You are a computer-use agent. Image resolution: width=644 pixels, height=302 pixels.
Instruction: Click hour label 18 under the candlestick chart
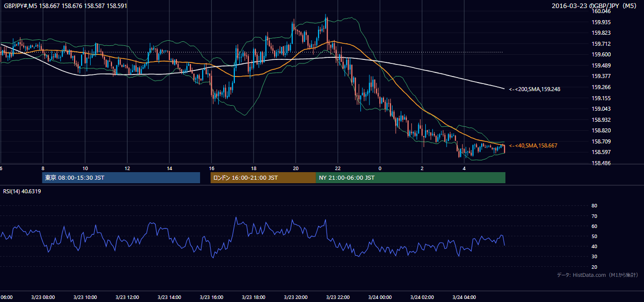(253, 169)
